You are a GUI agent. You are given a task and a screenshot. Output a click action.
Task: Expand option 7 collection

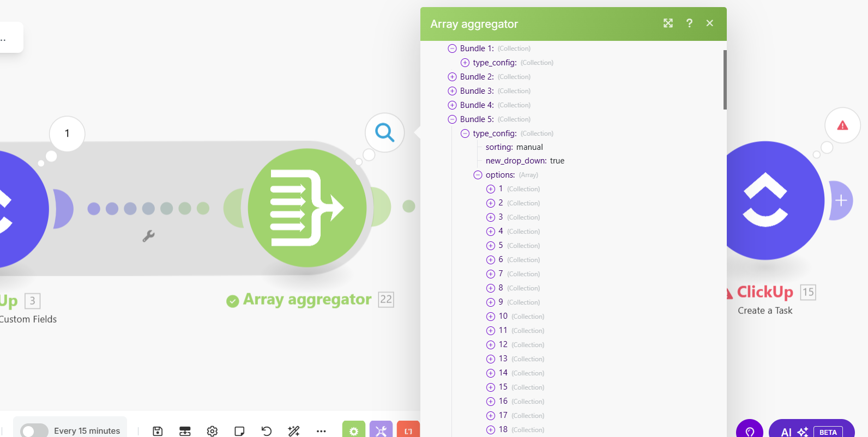(x=491, y=274)
